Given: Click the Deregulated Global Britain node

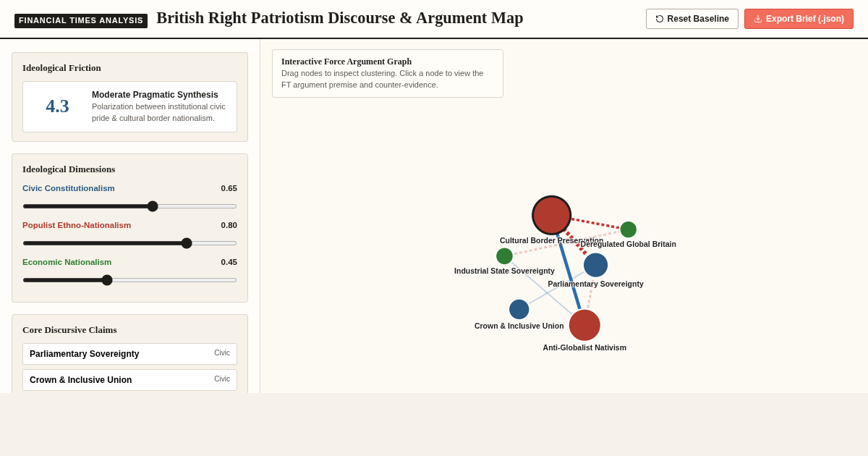Looking at the screenshot, I should click(x=628, y=229).
